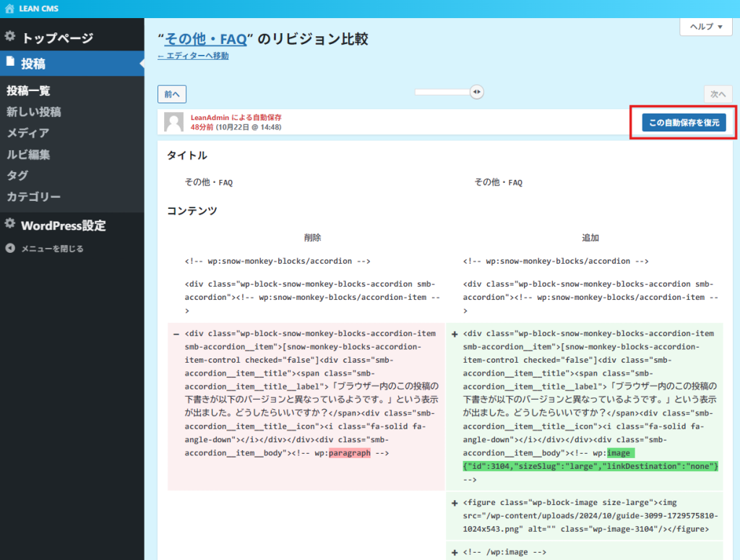This screenshot has width=740, height=560.
Task: Click the page icon beside 投稿
Action: (10, 63)
